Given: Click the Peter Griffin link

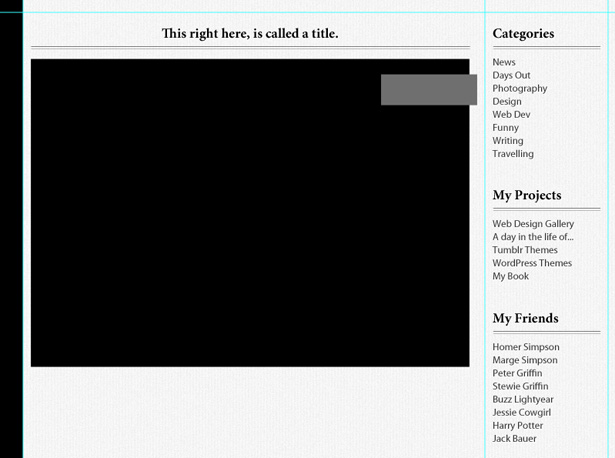Looking at the screenshot, I should (517, 373).
